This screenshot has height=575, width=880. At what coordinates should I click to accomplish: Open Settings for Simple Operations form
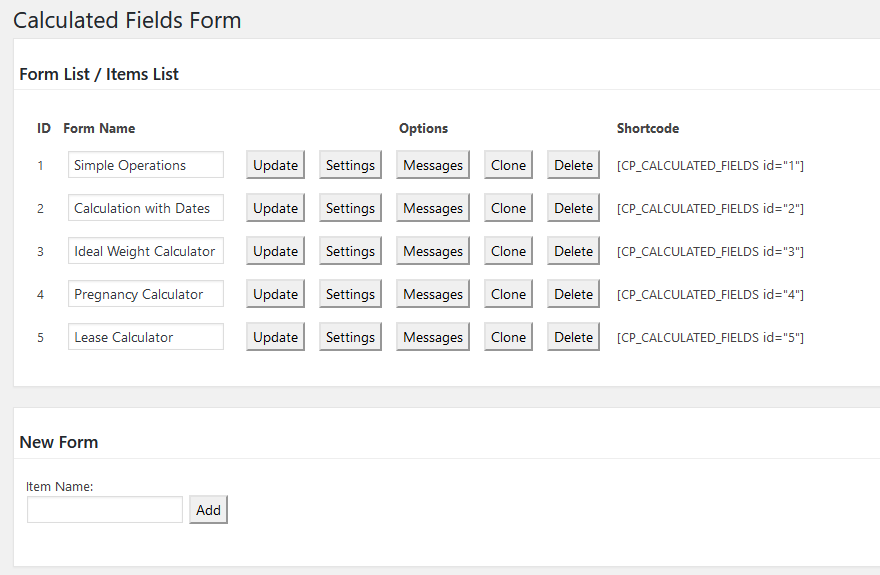[350, 166]
